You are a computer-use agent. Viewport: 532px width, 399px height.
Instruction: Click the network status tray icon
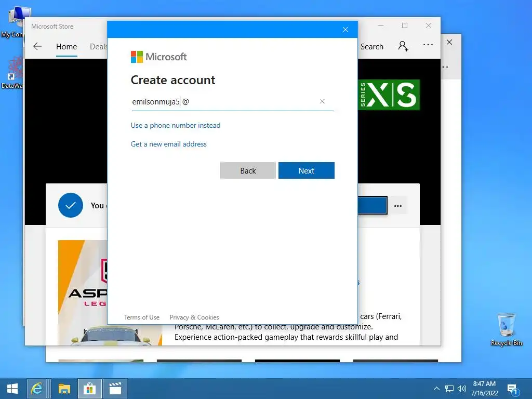pos(449,389)
